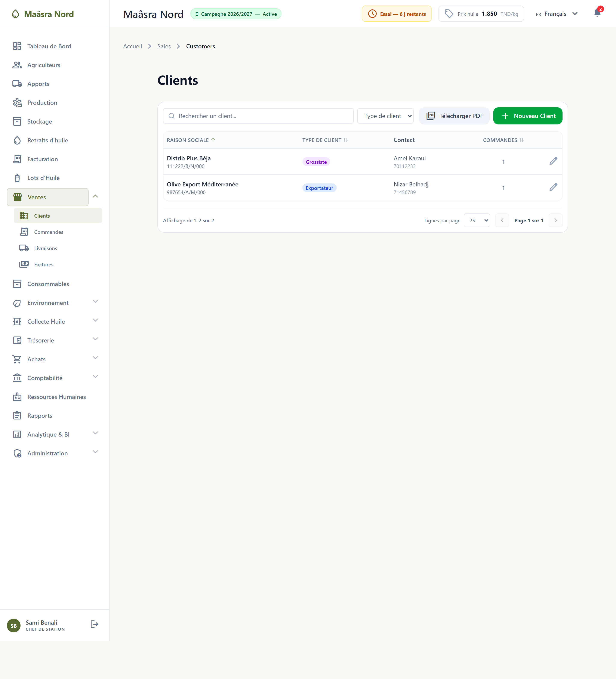Open Production from the sidebar gear icon
Image resolution: width=616 pixels, height=679 pixels.
pos(17,103)
